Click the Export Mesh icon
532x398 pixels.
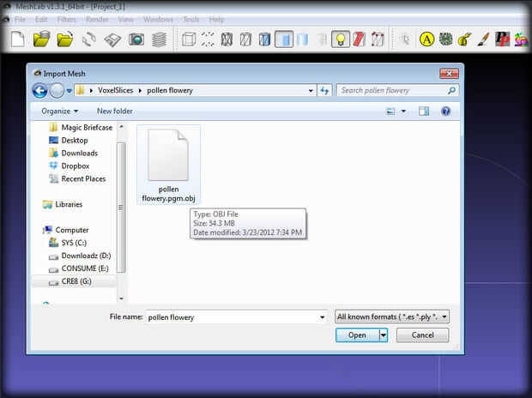click(112, 39)
